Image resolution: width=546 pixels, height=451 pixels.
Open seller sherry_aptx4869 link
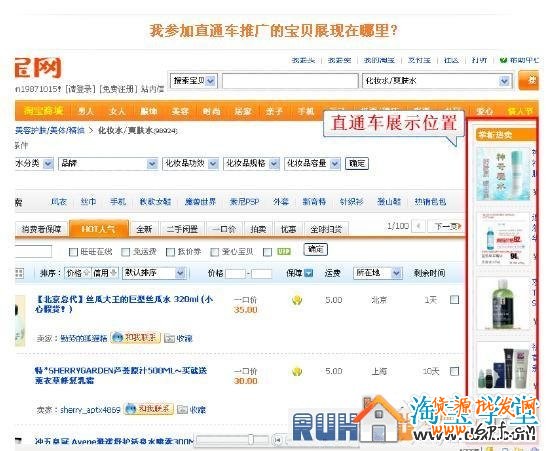coord(90,410)
